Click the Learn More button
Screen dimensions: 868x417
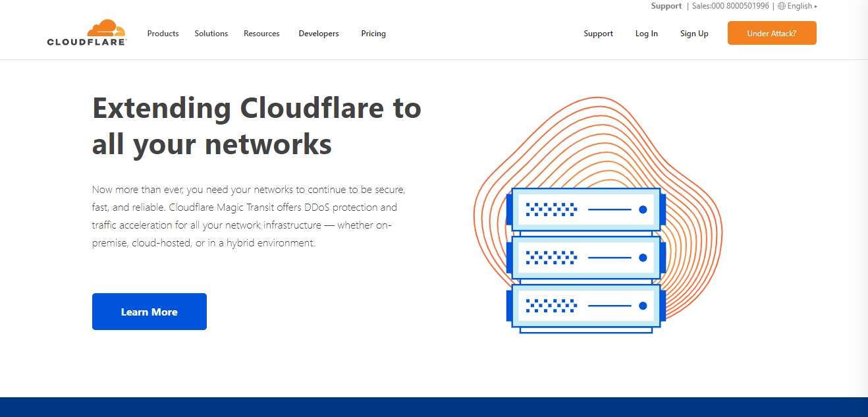click(149, 312)
